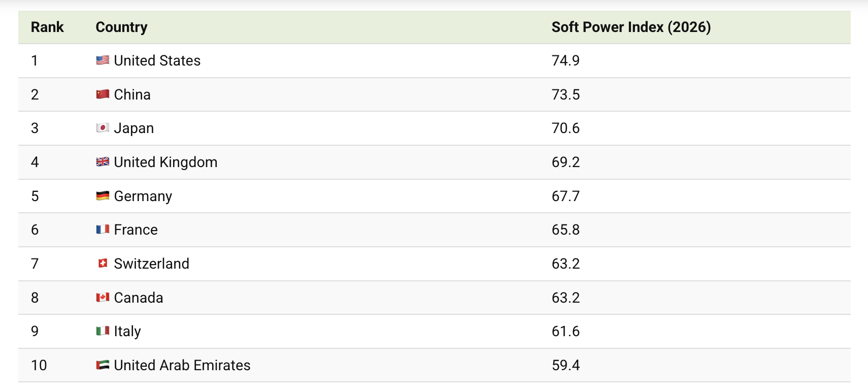Click the United Arab Emirates name
Viewport: 868px width, 389px height.
[182, 366]
